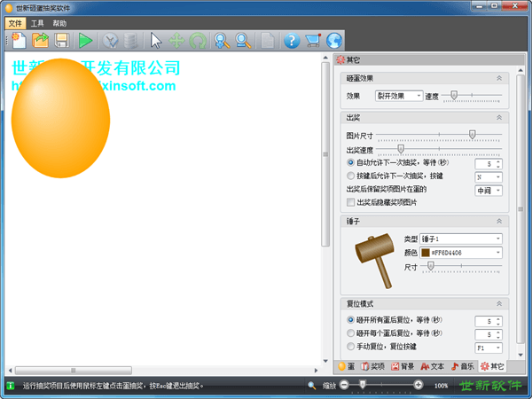The width and height of the screenshot is (532, 399).
Task: Click the save floppy disk icon
Action: 62,40
